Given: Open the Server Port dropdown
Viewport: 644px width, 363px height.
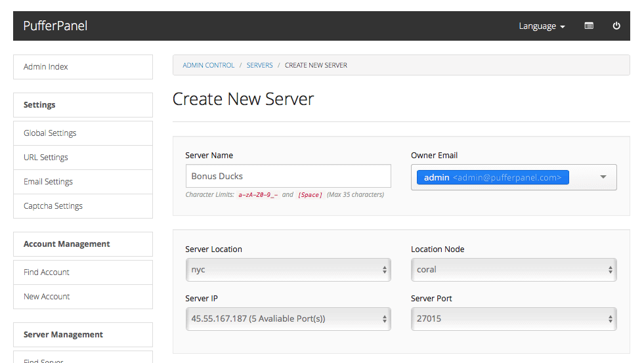Looking at the screenshot, I should pos(513,319).
